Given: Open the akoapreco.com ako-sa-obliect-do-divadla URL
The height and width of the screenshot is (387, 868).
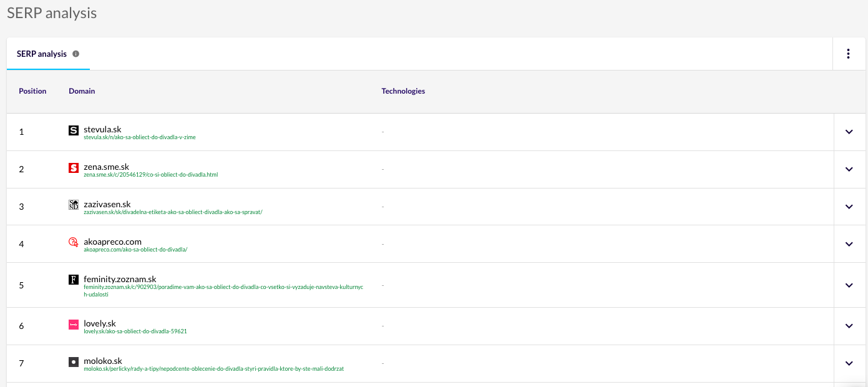Looking at the screenshot, I should click(x=135, y=250).
